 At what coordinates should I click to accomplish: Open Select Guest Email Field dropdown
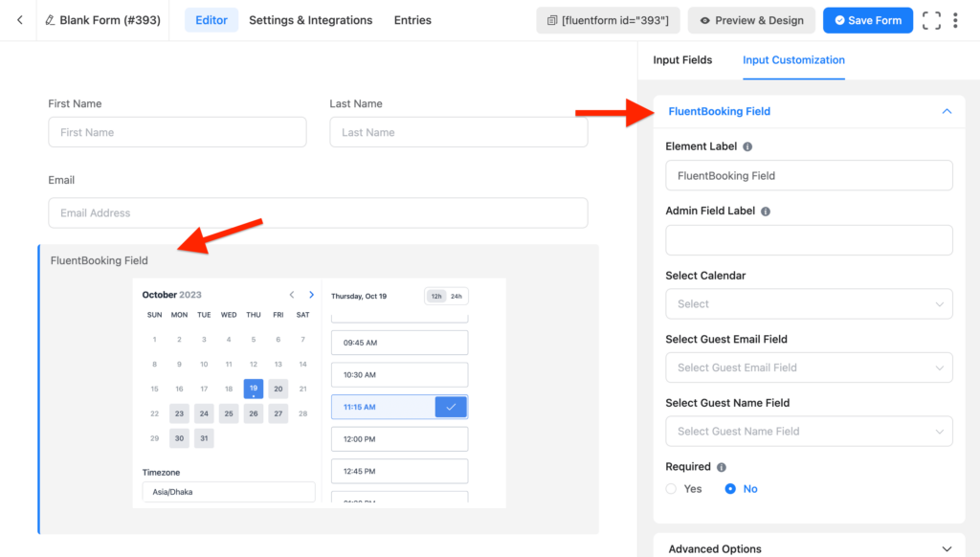809,368
